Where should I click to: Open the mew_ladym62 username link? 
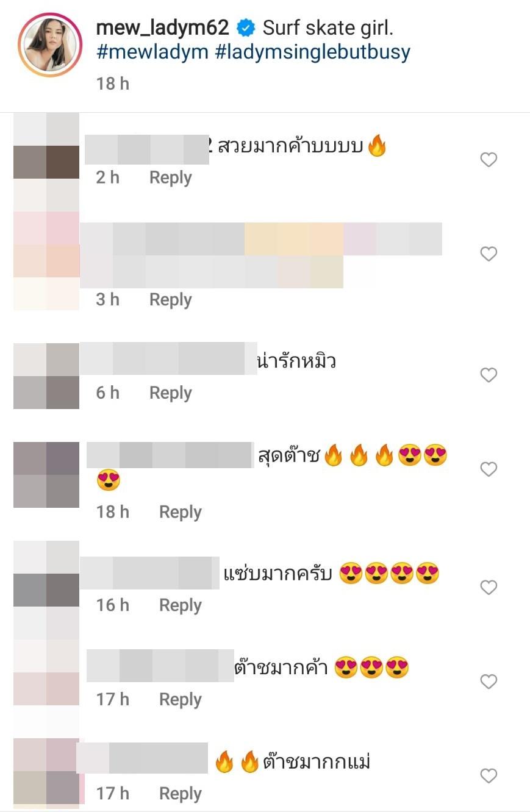163,27
